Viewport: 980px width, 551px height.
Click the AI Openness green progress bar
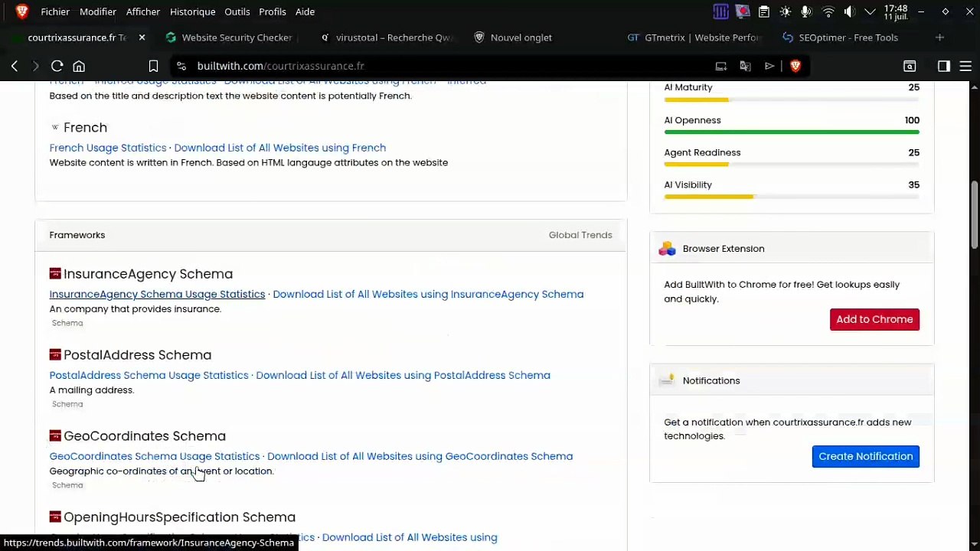792,132
